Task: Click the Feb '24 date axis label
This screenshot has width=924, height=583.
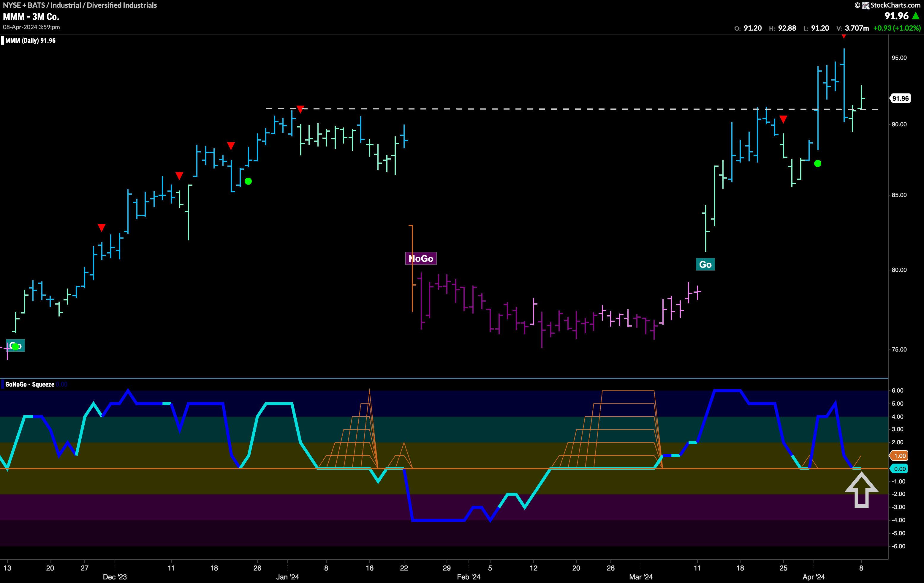Action: 469,577
